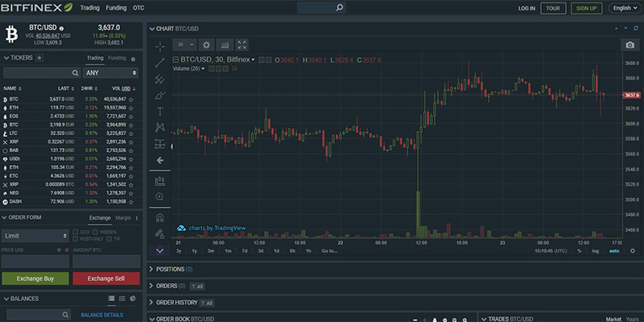Screen dimensions: 644x322
Task: Enable the TIF checkbox
Action: [x=109, y=238]
